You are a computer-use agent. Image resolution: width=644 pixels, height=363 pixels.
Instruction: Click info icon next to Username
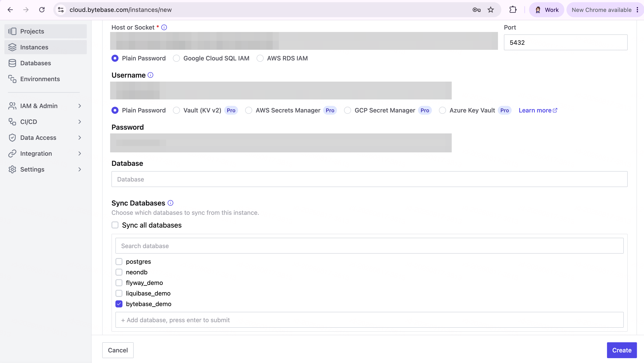(x=150, y=75)
